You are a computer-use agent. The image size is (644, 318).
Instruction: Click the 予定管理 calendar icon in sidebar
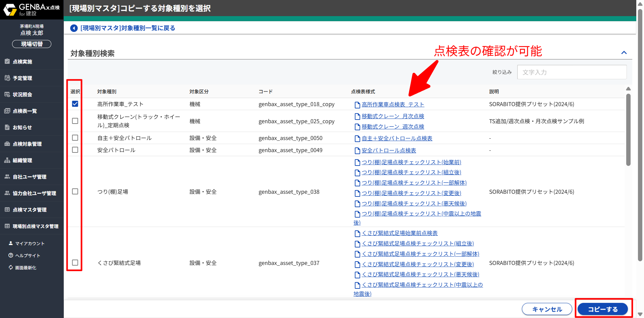(7, 78)
